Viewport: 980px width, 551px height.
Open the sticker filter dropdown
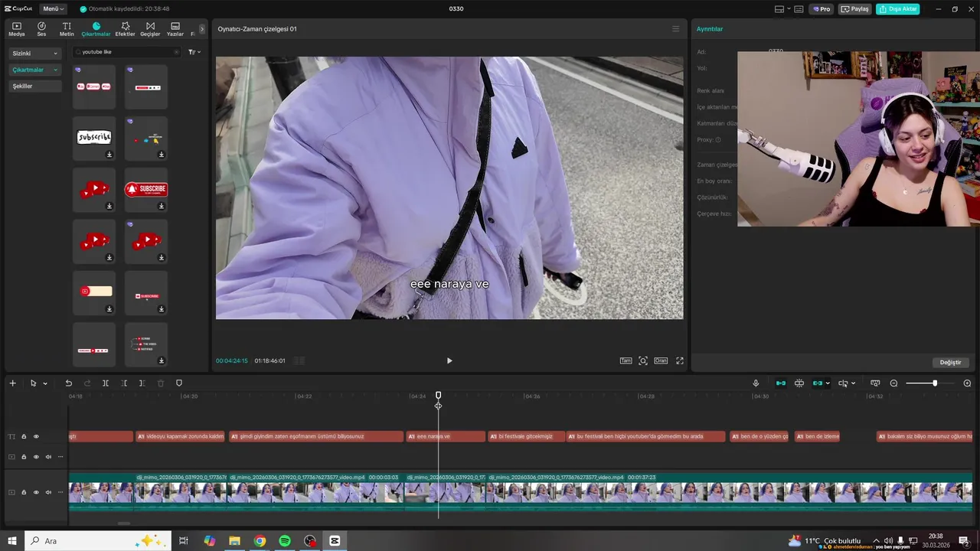pyautogui.click(x=194, y=52)
